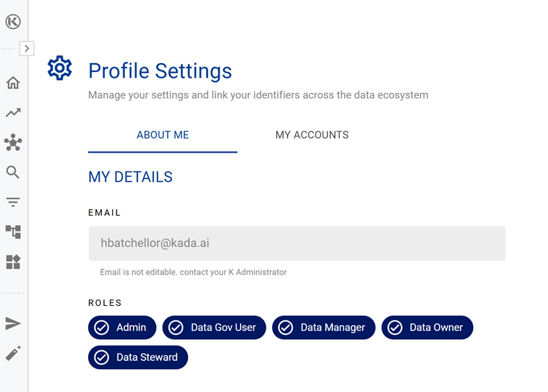Switch to the ABOUT ME tab
The height and width of the screenshot is (392, 548).
(x=162, y=135)
